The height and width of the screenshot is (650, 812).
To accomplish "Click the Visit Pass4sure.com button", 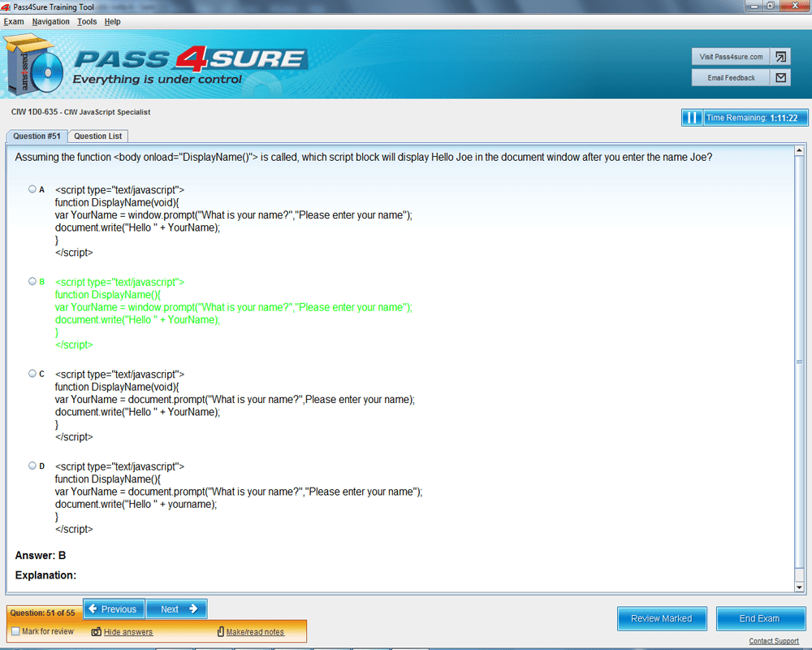I will click(731, 57).
